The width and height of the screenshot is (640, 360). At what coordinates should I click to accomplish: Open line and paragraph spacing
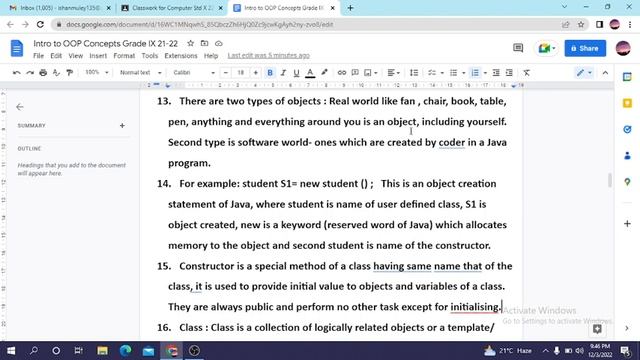click(x=413, y=73)
